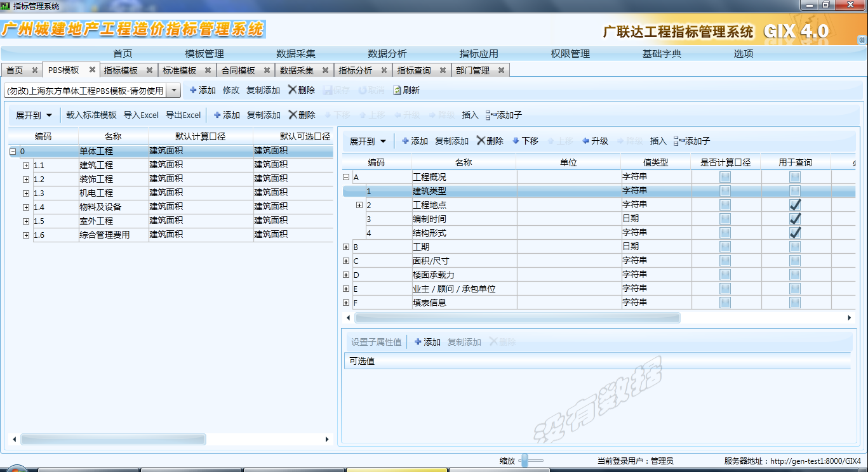Image resolution: width=868 pixels, height=472 pixels.
Task: Check 用于查询 for the 楼面承载力 row
Action: 795,275
